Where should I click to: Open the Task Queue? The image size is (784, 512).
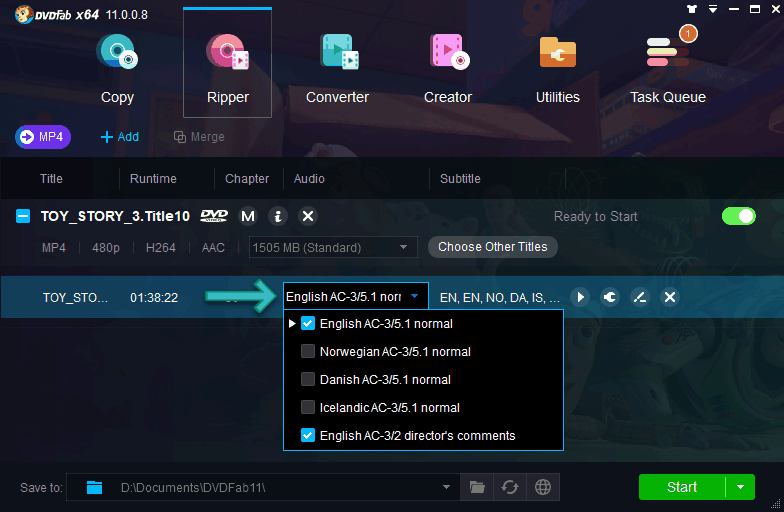668,70
